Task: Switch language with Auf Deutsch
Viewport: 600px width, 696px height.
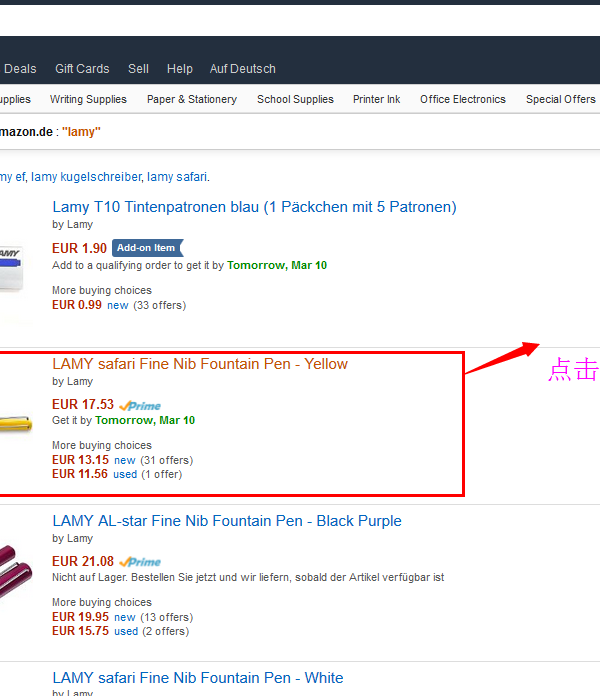Action: [x=243, y=69]
